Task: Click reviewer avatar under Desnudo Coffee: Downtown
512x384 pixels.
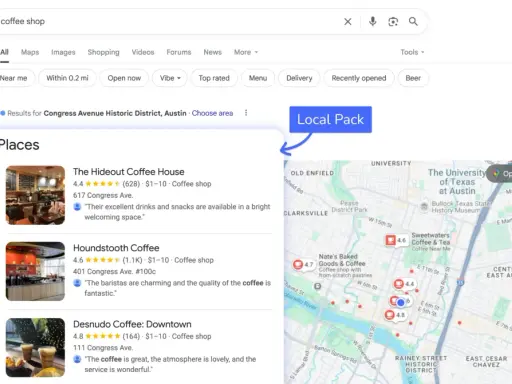Action: [x=77, y=359]
